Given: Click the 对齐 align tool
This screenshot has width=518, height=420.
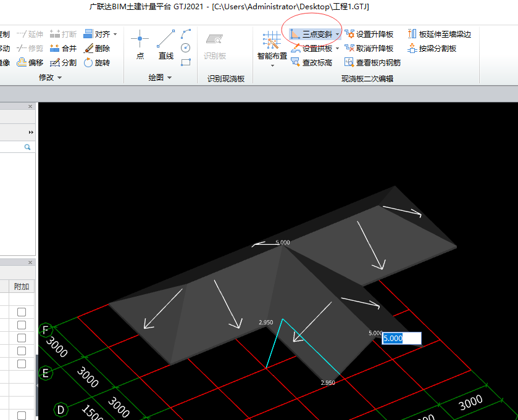Looking at the screenshot, I should click(x=97, y=34).
